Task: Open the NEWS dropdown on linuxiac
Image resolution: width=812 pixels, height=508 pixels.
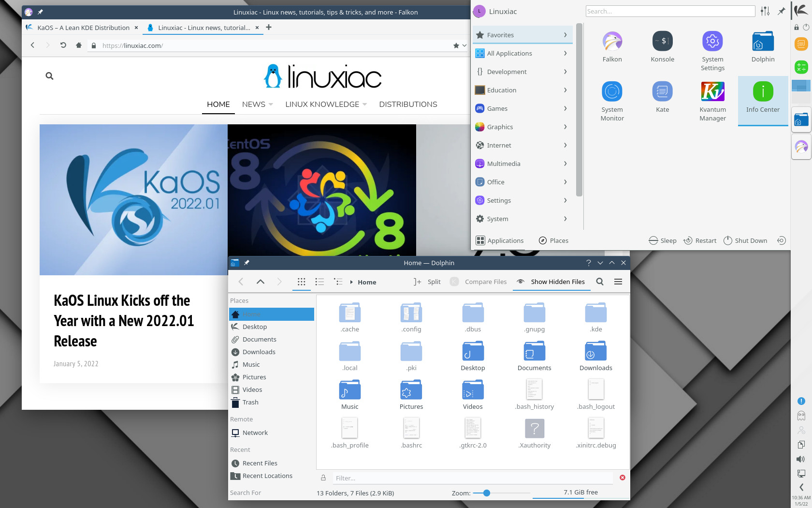Action: point(257,105)
